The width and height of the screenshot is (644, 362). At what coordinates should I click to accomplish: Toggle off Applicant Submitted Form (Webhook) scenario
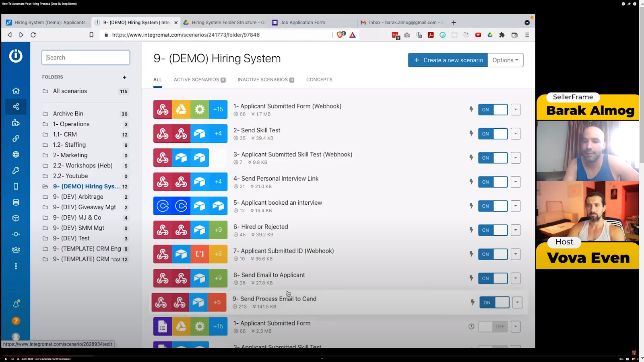493,109
